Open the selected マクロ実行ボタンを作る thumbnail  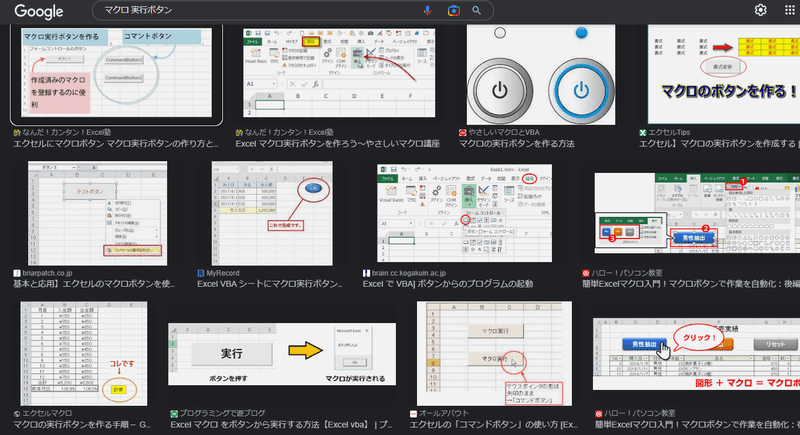coord(116,73)
